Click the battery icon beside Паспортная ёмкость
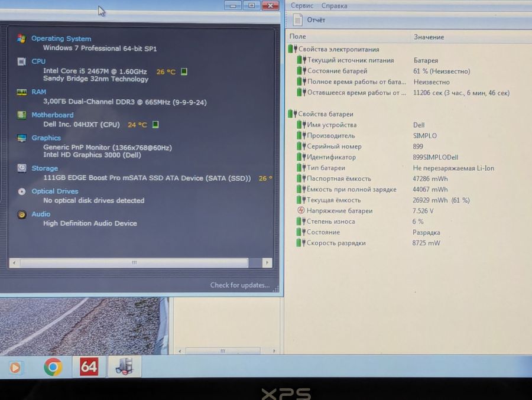The width and height of the screenshot is (532, 400). [301, 178]
